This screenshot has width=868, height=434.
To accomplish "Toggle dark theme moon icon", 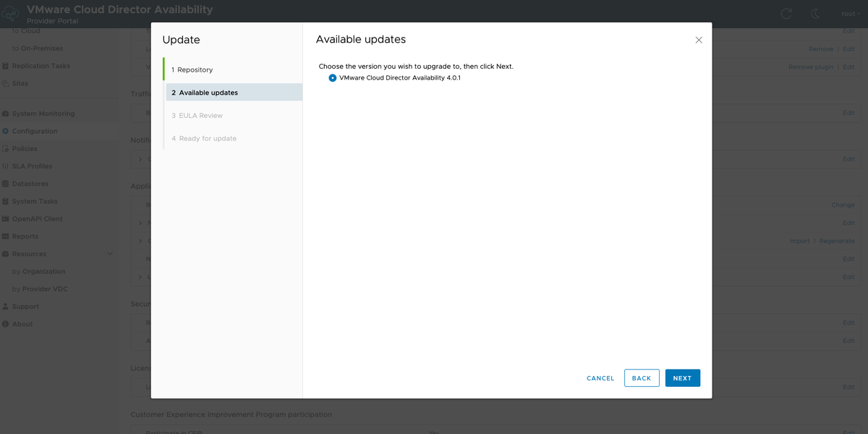I will pyautogui.click(x=815, y=14).
